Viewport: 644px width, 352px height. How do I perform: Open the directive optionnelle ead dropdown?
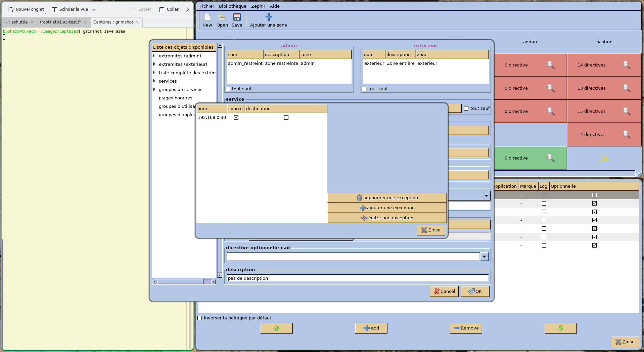[484, 257]
